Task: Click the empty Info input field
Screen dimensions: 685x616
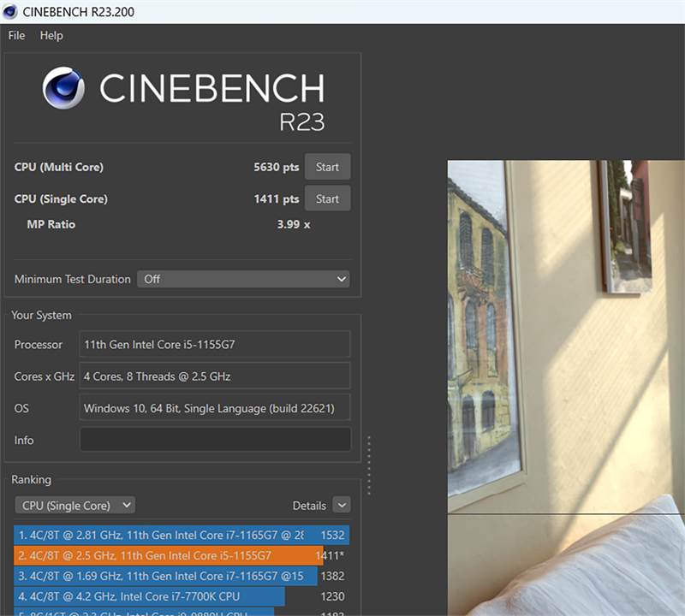Action: 215,439
